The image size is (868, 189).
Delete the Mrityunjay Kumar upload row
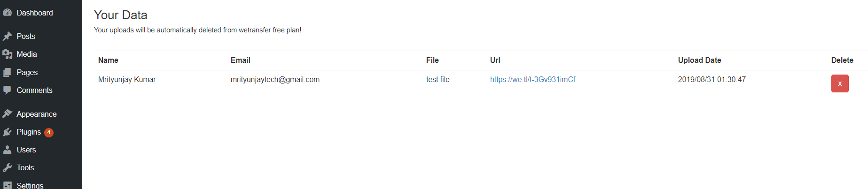[x=839, y=83]
